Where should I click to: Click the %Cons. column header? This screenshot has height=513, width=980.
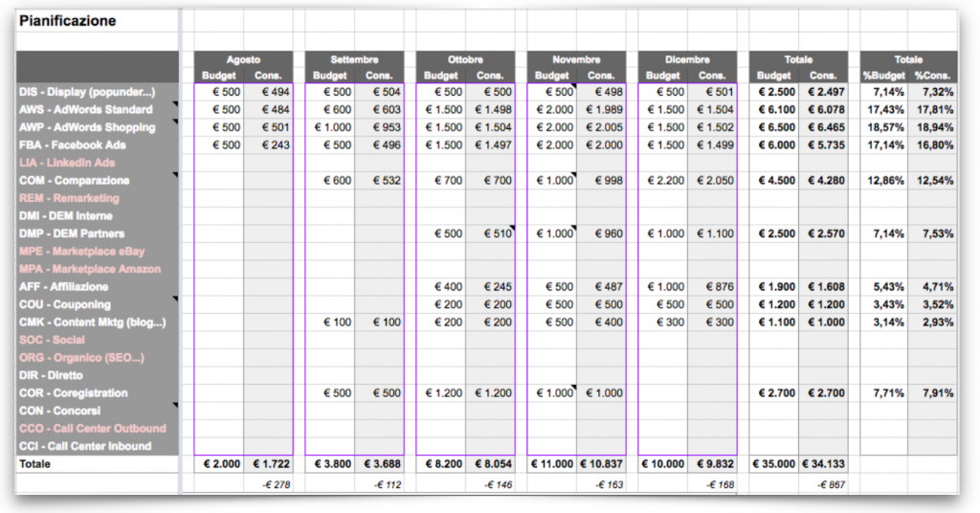(x=933, y=76)
